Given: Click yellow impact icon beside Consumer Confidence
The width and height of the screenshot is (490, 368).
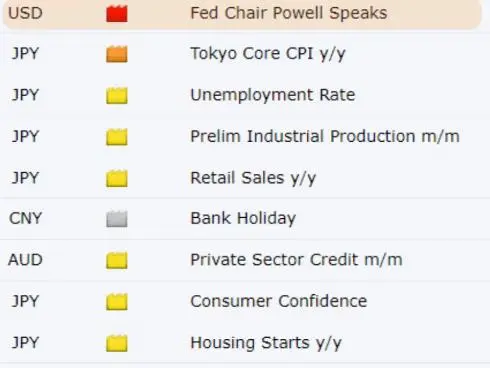Looking at the screenshot, I should tap(117, 302).
